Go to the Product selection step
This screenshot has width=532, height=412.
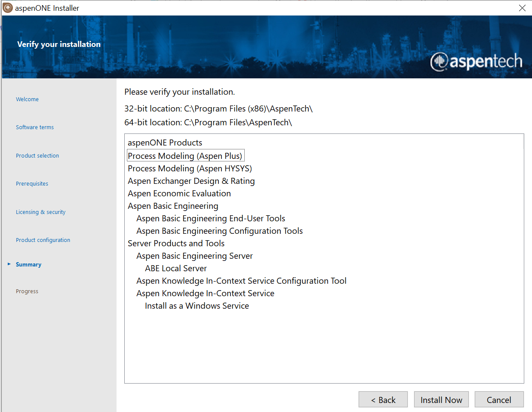[37, 155]
